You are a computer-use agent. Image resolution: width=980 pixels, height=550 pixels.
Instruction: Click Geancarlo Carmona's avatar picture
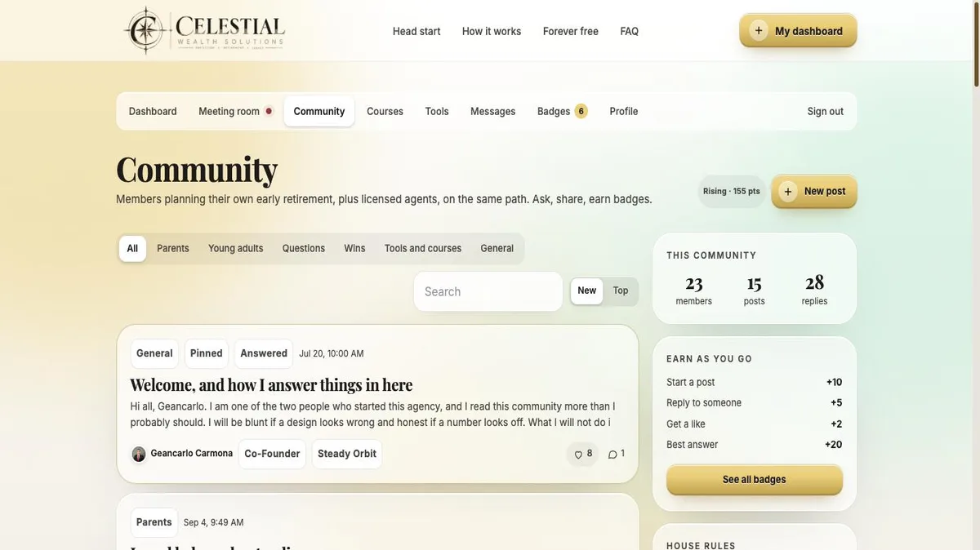point(139,454)
